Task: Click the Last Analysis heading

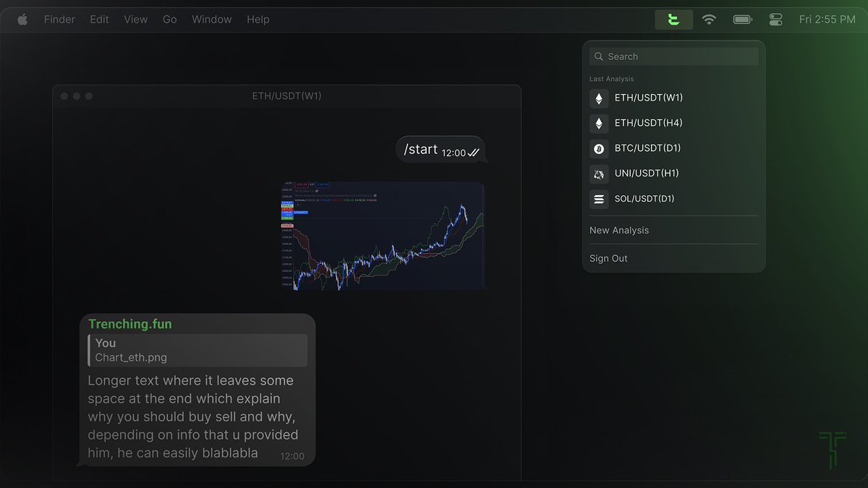Action: 612,79
